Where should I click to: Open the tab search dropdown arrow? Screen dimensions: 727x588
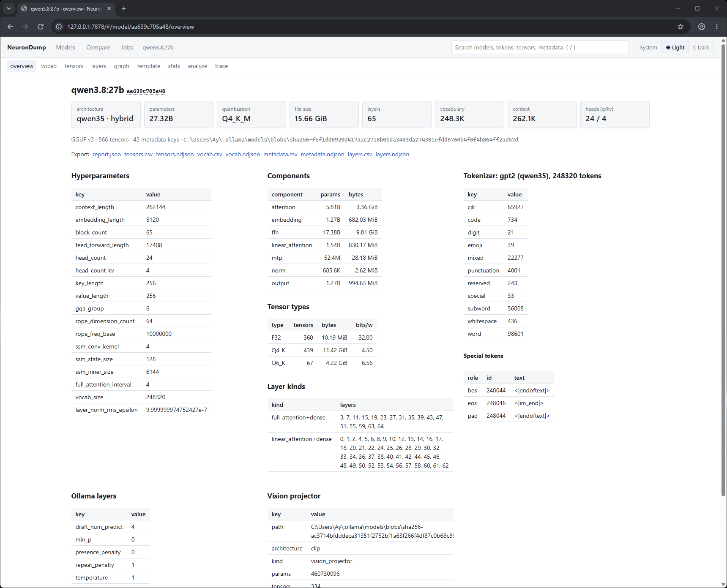tap(8, 8)
